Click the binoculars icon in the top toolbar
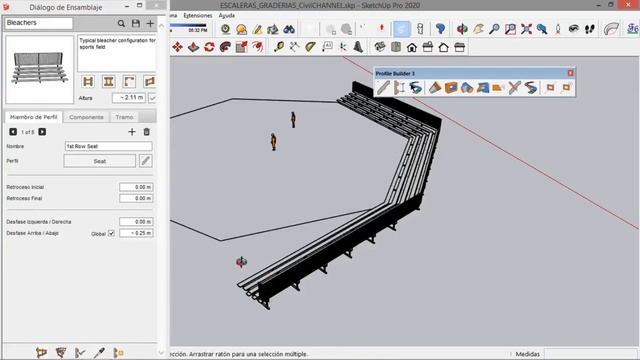This screenshot has height=360, width=640. coord(289,29)
